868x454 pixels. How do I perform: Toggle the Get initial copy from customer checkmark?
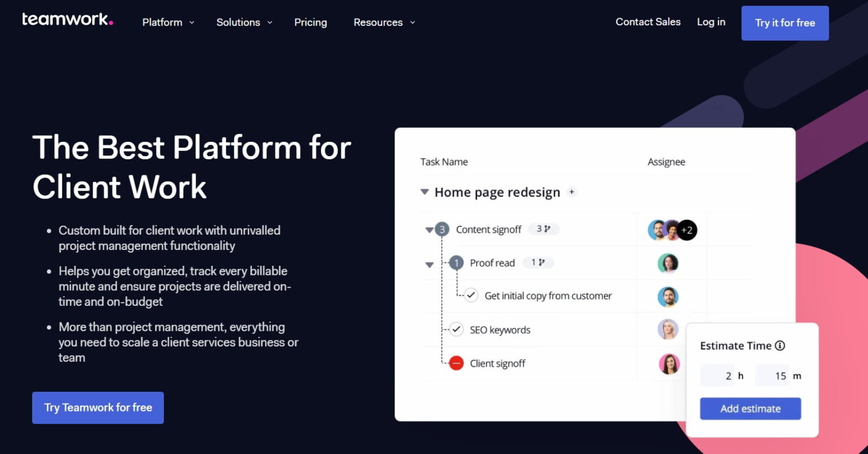tap(471, 296)
